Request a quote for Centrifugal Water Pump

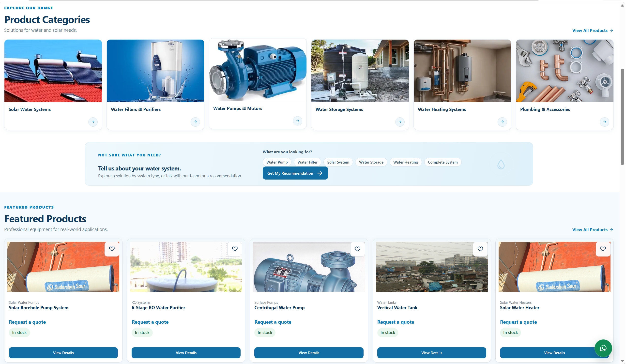point(273,322)
